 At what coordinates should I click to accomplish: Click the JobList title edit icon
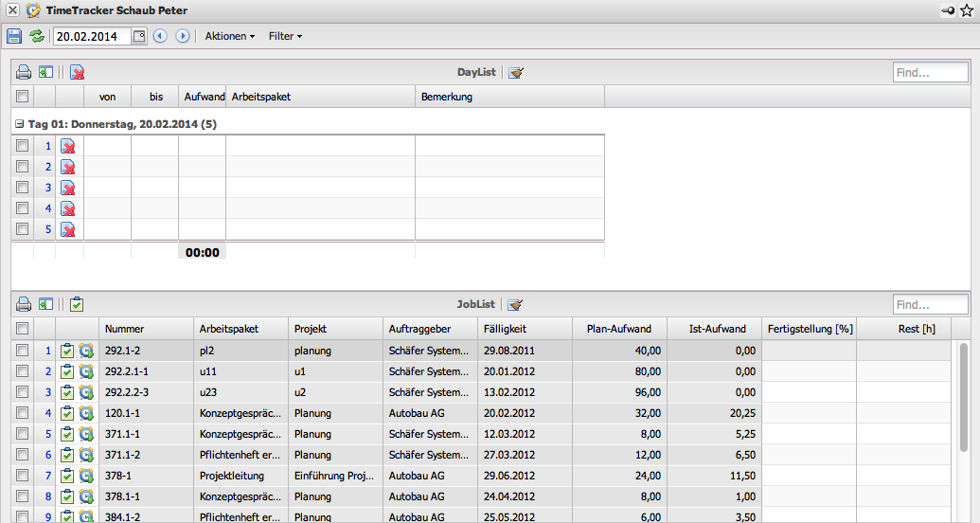click(516, 304)
